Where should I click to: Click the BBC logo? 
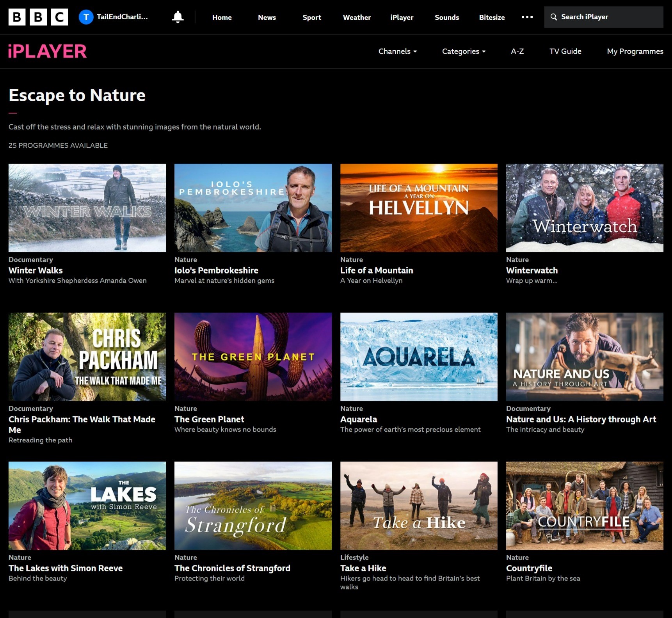click(x=38, y=17)
